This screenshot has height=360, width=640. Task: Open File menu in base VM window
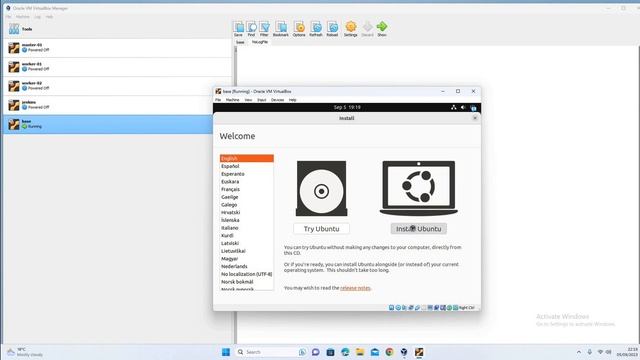tap(218, 100)
